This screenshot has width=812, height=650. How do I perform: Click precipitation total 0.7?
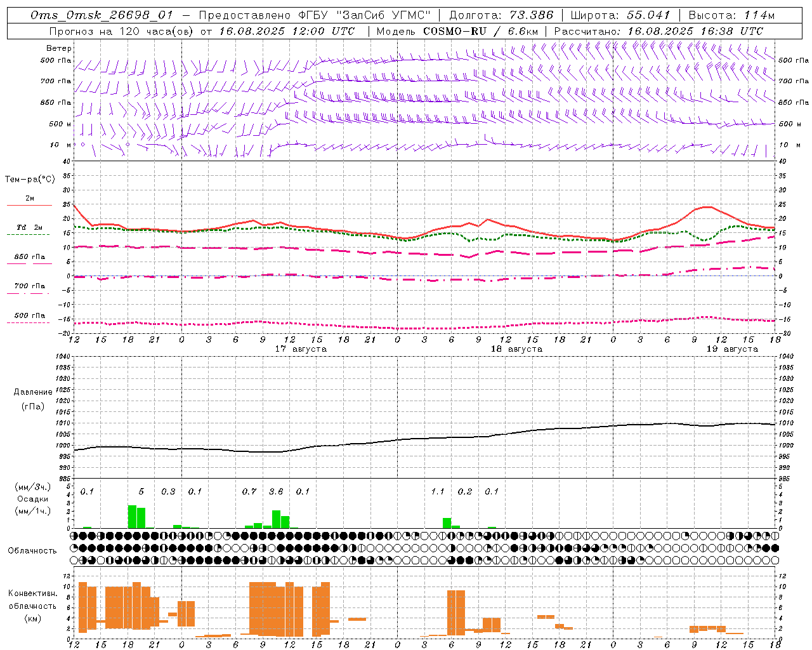coord(249,491)
